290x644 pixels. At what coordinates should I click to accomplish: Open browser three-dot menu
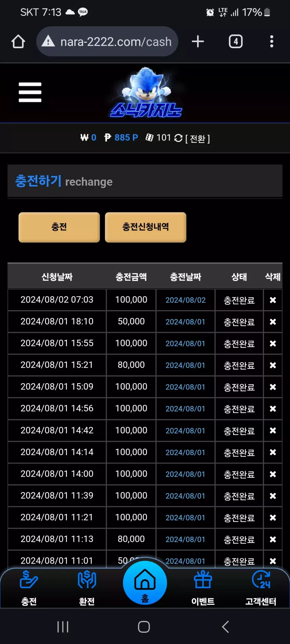pos(272,42)
